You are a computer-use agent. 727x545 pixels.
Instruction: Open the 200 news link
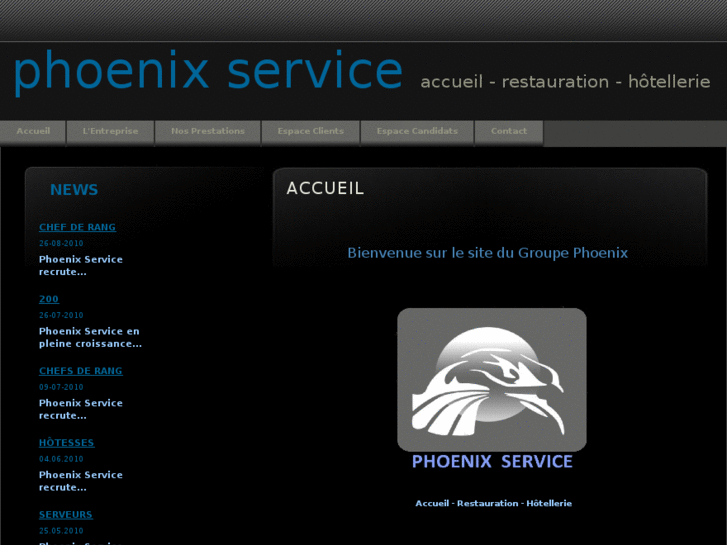coord(49,299)
